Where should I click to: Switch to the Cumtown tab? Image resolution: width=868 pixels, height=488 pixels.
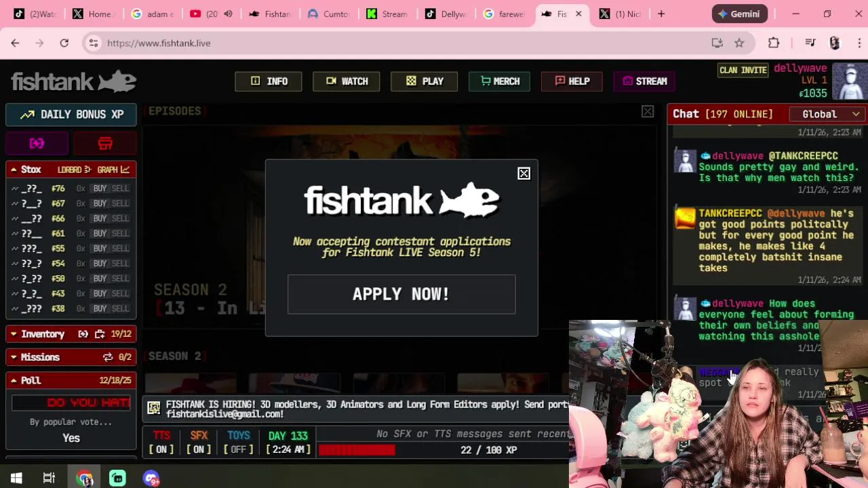coord(328,14)
